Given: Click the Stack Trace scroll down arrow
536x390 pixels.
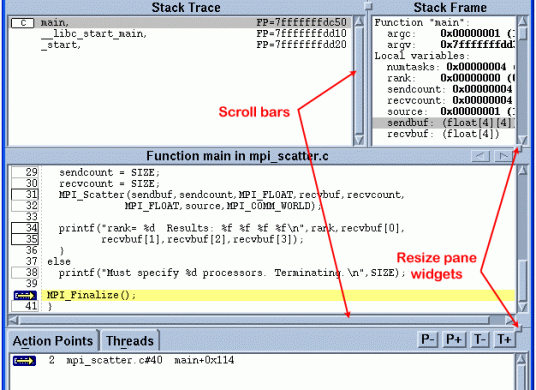Looking at the screenshot, I should click(359, 140).
